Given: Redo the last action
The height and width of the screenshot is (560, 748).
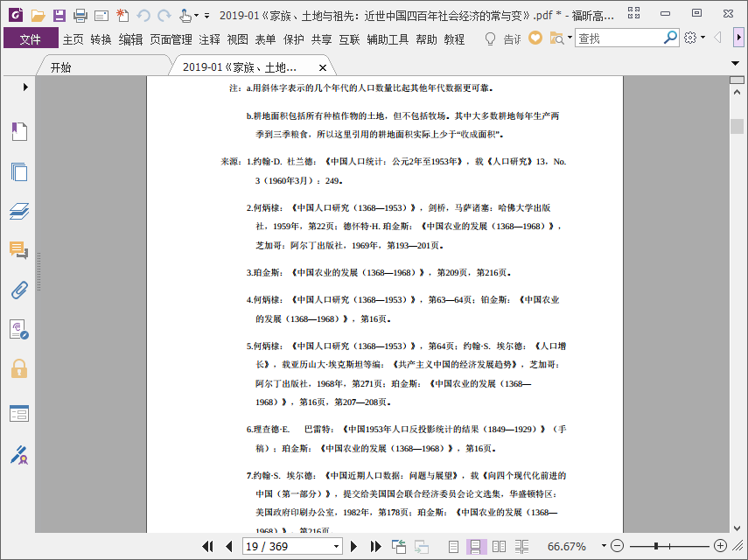Looking at the screenshot, I should point(164,16).
